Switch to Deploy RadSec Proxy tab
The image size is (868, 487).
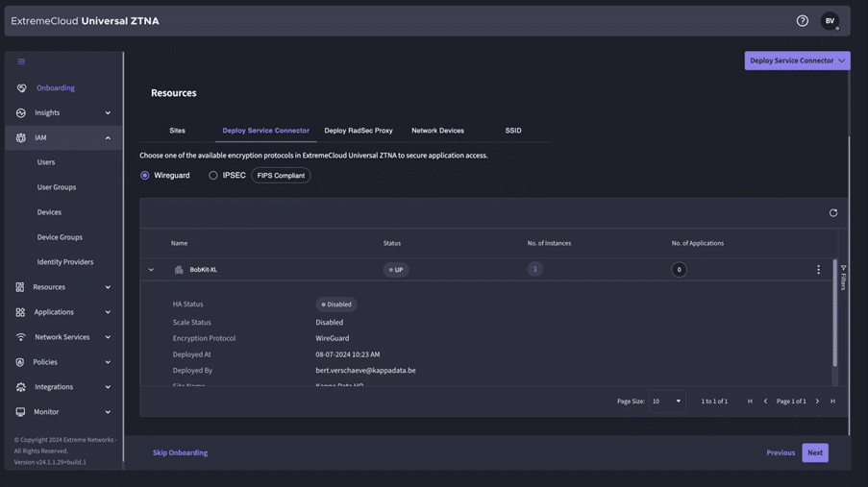[x=358, y=131]
